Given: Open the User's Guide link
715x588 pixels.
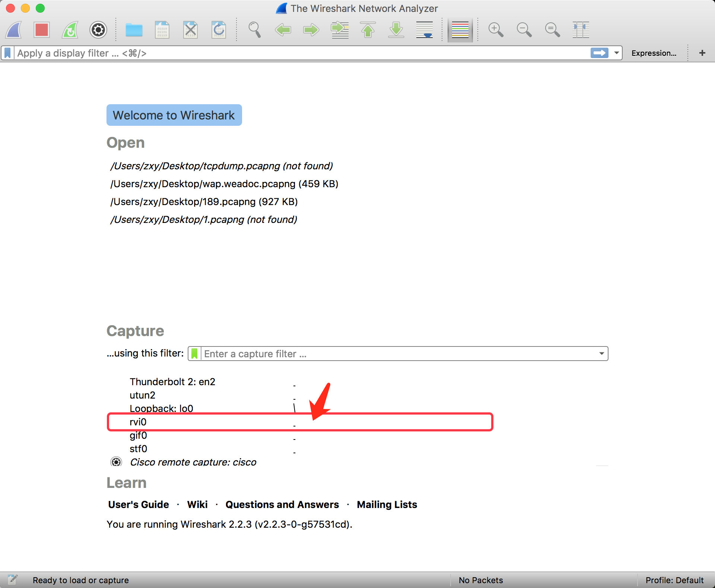Looking at the screenshot, I should point(139,505).
